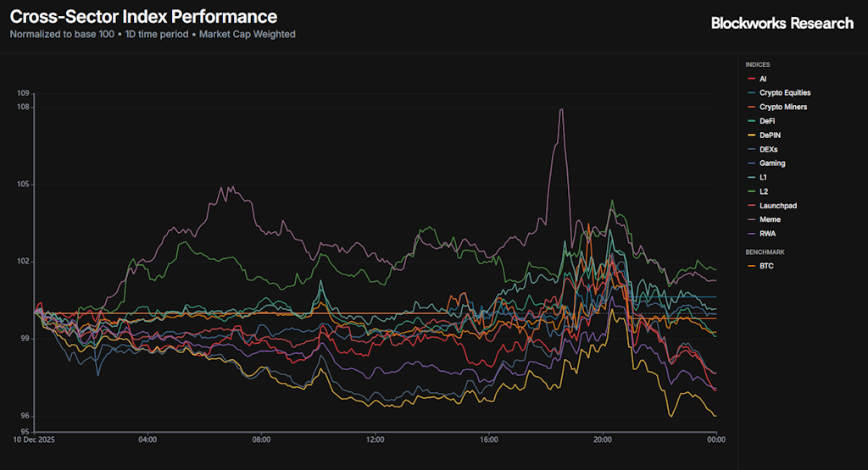Click the Meme line peak near 108
Image resolution: width=868 pixels, height=470 pixels.
(560, 109)
